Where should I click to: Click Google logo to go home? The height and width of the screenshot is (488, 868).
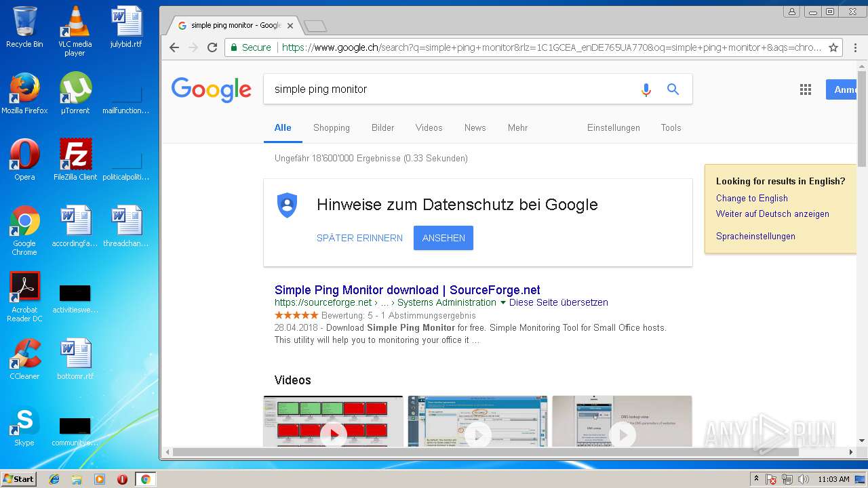point(211,89)
